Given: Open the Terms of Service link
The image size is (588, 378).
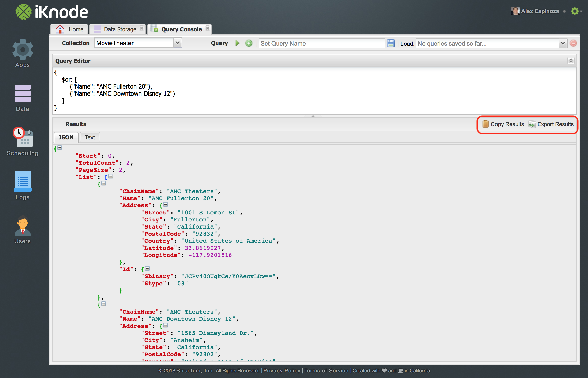Looking at the screenshot, I should pyautogui.click(x=326, y=370).
